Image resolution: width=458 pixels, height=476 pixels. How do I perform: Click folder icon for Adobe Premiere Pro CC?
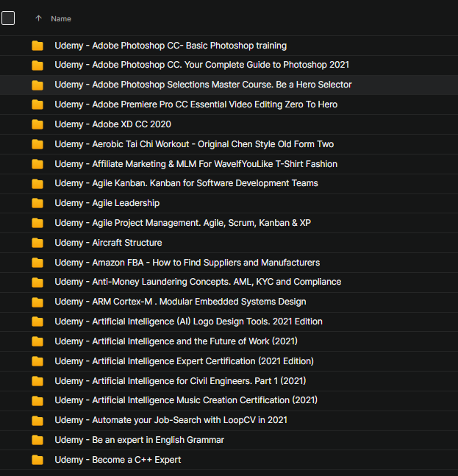click(37, 104)
